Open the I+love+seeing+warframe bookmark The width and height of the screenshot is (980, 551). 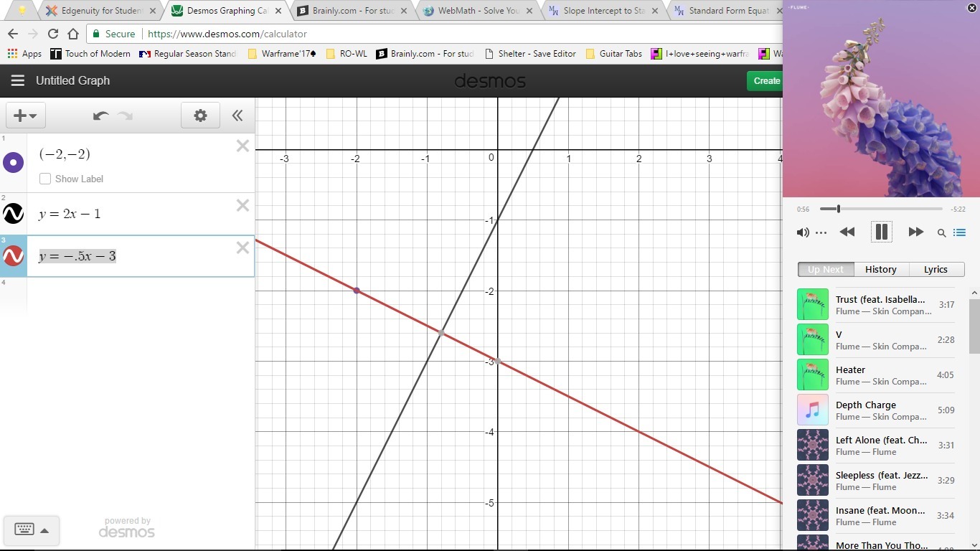click(700, 54)
